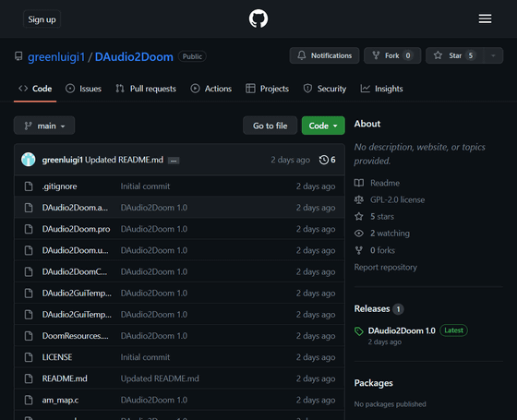Viewport: 517px width, 420px height.
Task: Fork the repository with Fork button
Action: (x=392, y=55)
